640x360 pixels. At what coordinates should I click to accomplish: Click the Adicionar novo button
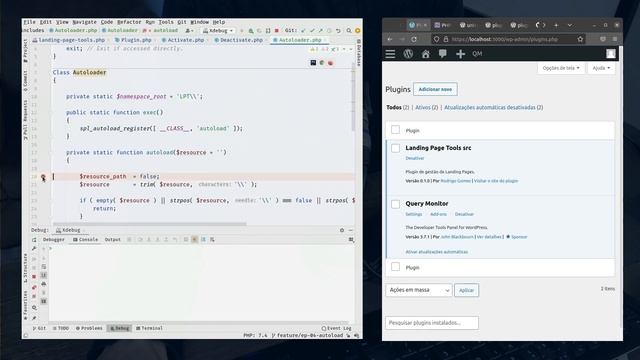coord(435,89)
